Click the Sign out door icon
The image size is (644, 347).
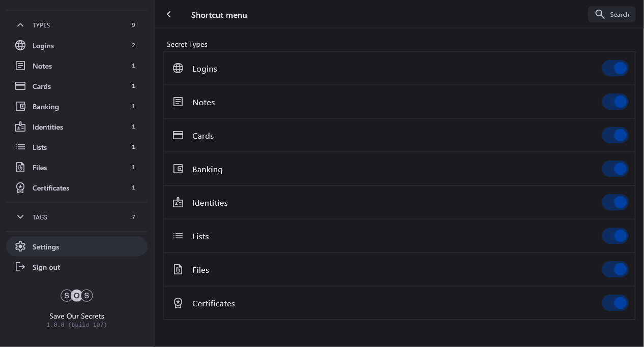coord(20,267)
